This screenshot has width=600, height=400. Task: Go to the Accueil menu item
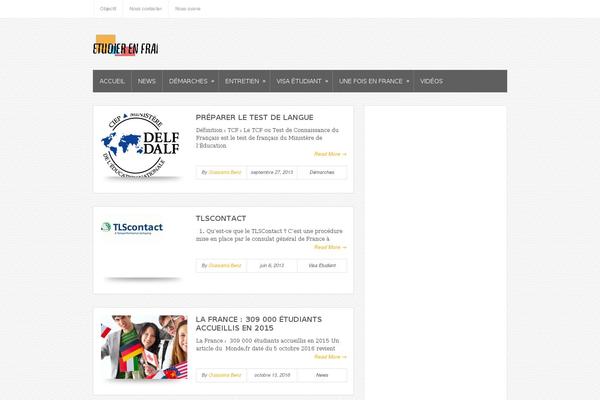pos(112,81)
